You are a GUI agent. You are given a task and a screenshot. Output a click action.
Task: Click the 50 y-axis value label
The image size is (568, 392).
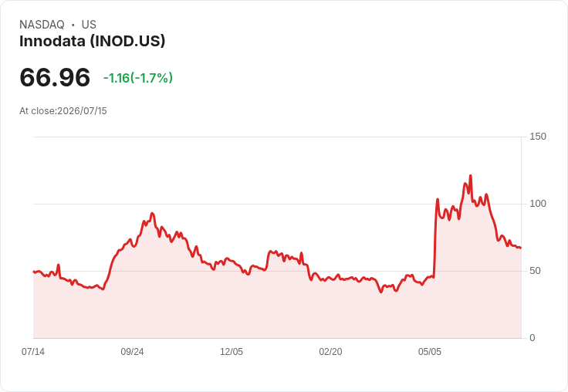[x=535, y=271]
